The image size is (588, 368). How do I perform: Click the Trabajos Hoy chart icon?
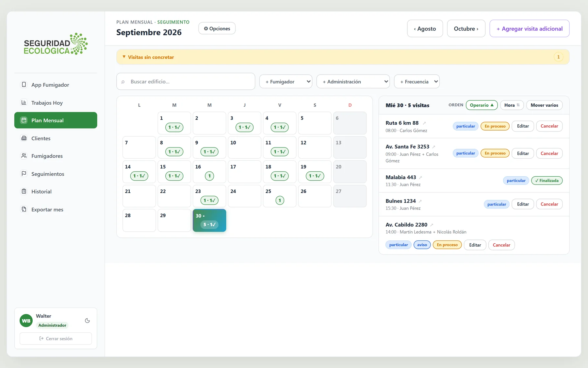pyautogui.click(x=24, y=102)
